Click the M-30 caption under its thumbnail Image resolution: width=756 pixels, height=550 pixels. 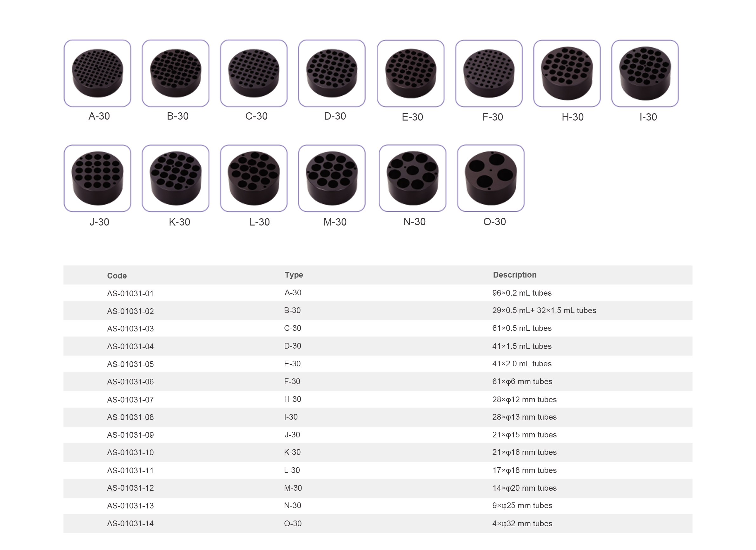tap(335, 222)
